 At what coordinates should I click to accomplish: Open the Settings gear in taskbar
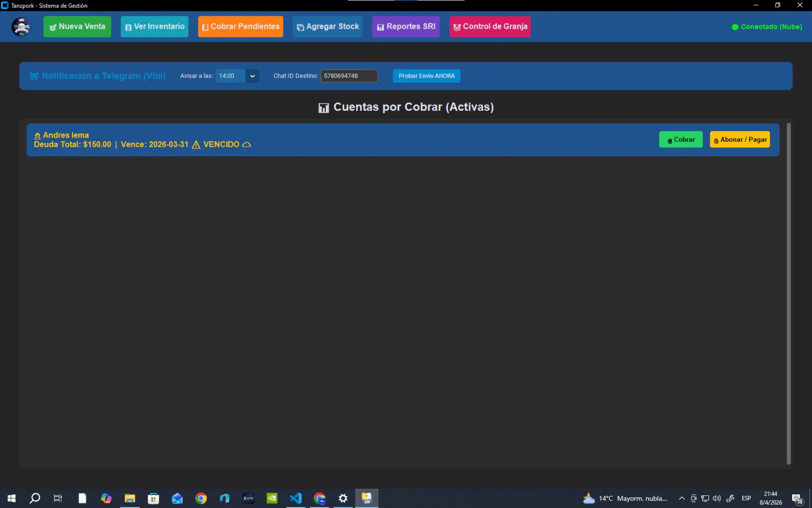[x=343, y=498]
